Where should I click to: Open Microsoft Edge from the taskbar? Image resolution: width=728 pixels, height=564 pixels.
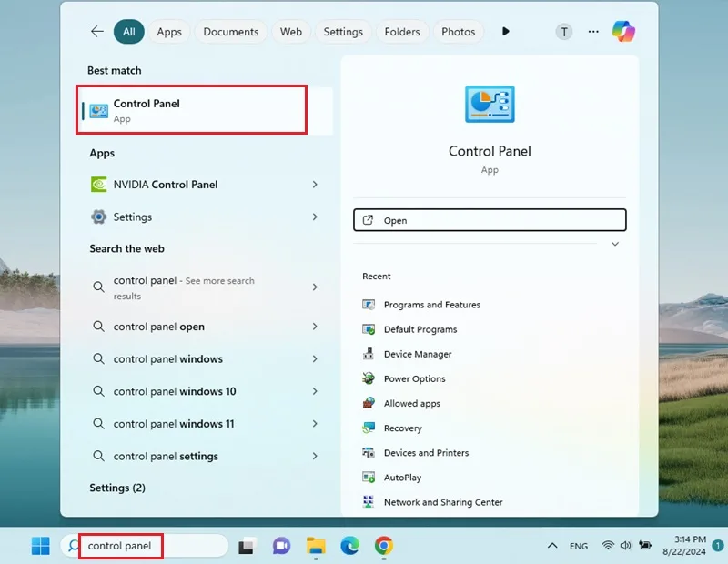pos(349,546)
